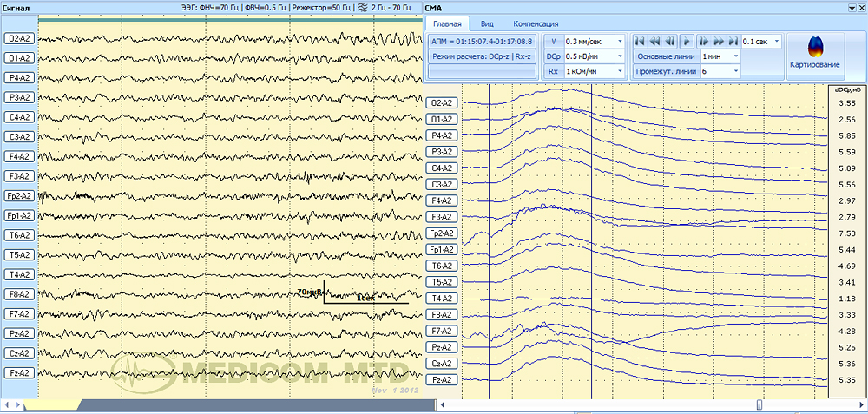Select the O1-A2 channel in Сигнал panel

(19, 57)
